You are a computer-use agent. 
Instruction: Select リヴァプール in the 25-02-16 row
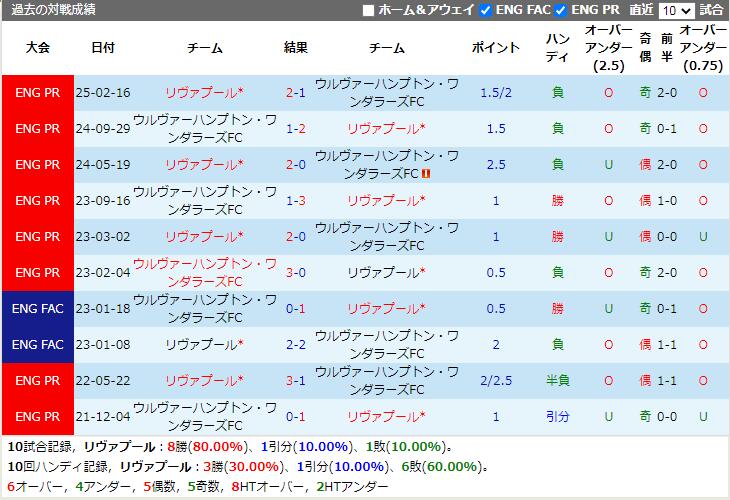(x=204, y=93)
